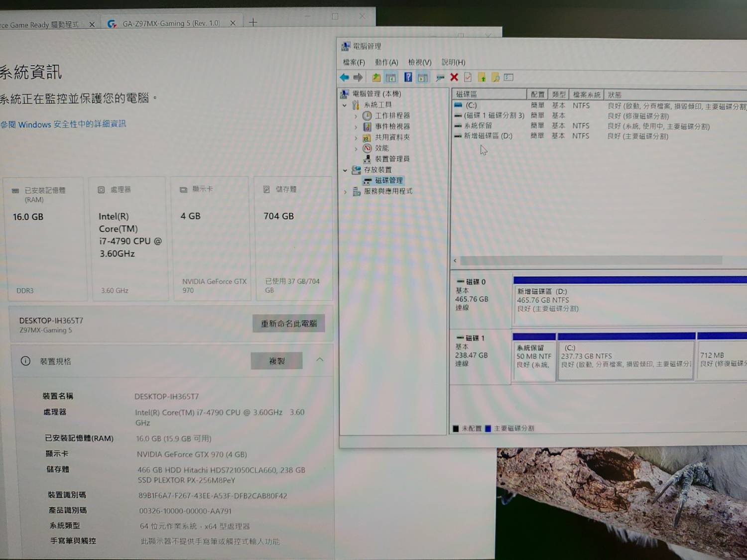The image size is (747, 560).
Task: Collapse the 系統工具 tree node
Action: pos(345,105)
